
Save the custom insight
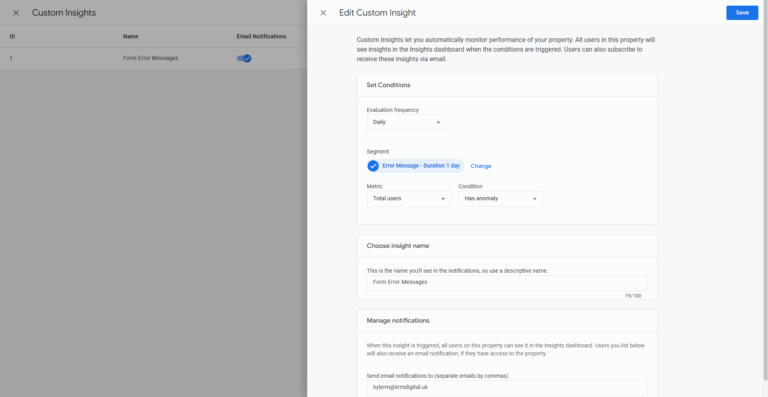(x=742, y=13)
